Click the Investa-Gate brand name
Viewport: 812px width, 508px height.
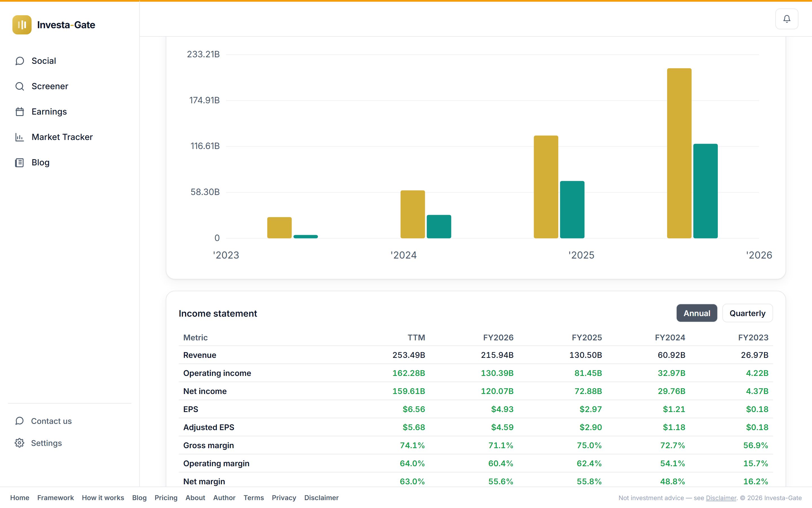[x=66, y=25]
